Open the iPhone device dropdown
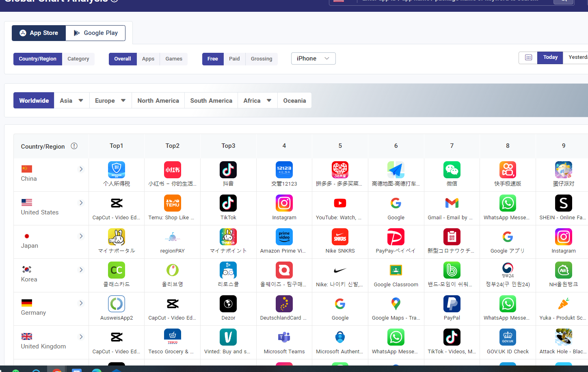The image size is (588, 372). (x=313, y=58)
